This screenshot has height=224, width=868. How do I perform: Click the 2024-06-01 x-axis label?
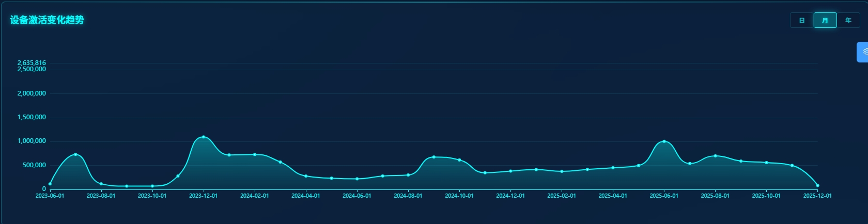357,196
